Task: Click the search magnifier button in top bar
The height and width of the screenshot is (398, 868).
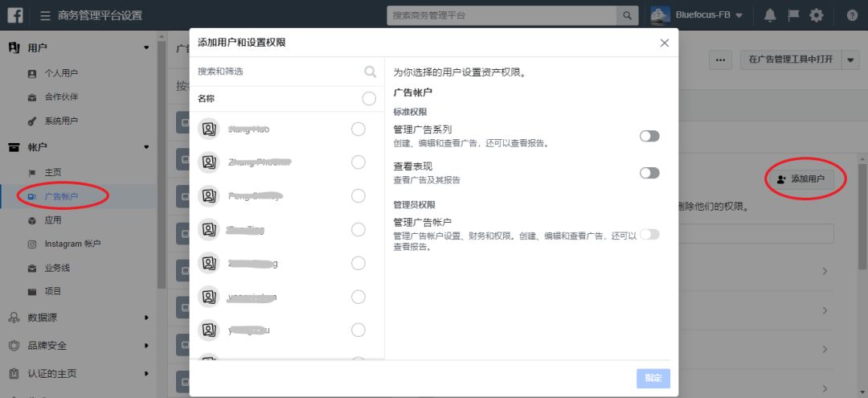Action: coord(627,15)
